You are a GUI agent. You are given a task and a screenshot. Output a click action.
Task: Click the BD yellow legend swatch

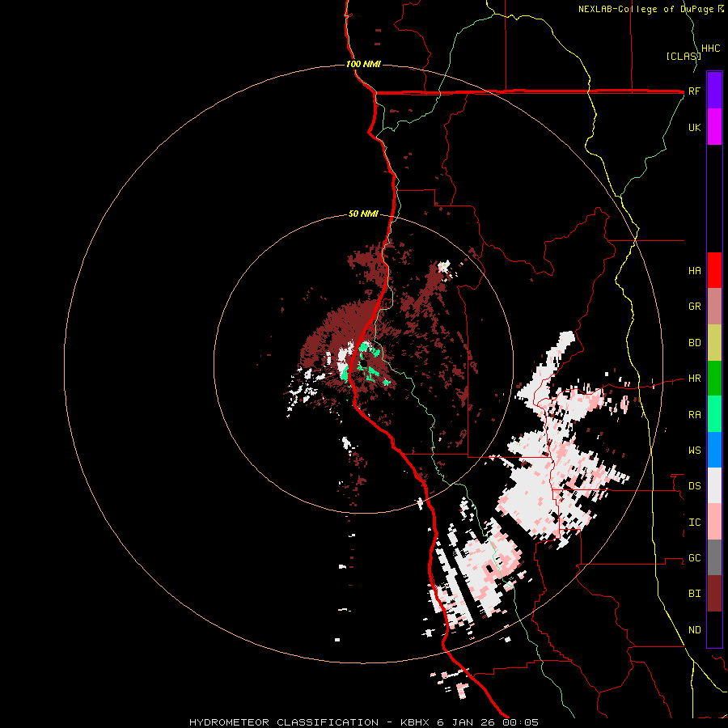coord(714,343)
